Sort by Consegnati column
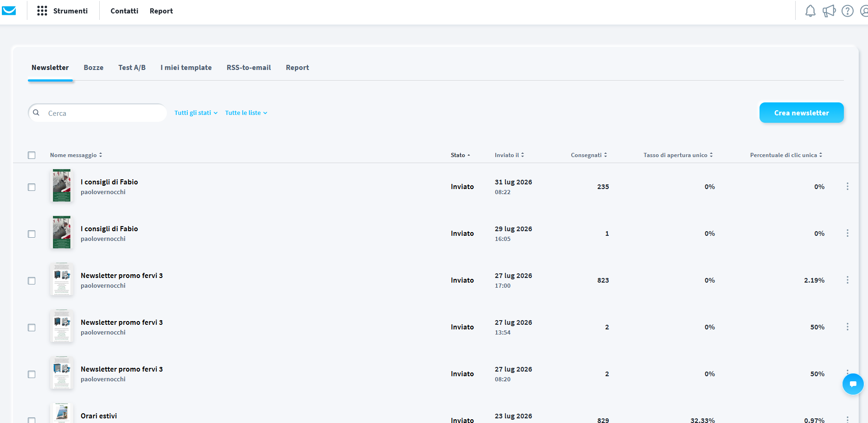The height and width of the screenshot is (423, 868). pos(589,155)
